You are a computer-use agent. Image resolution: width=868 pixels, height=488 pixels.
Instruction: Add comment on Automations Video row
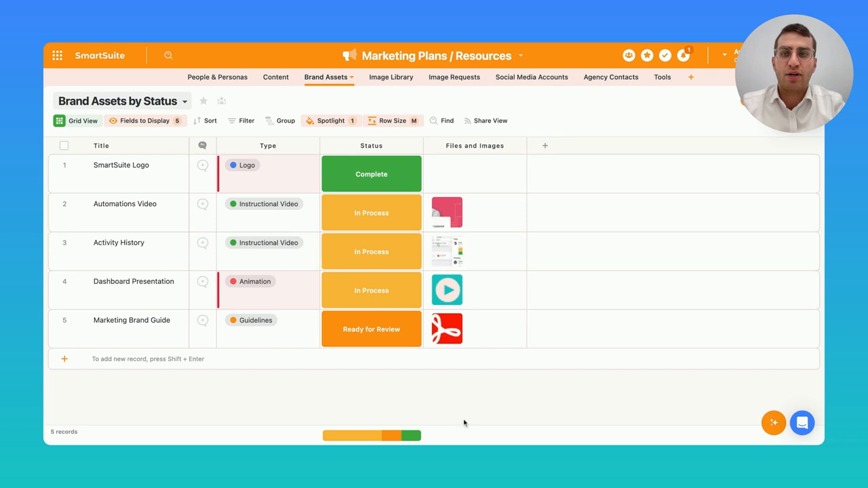click(202, 204)
